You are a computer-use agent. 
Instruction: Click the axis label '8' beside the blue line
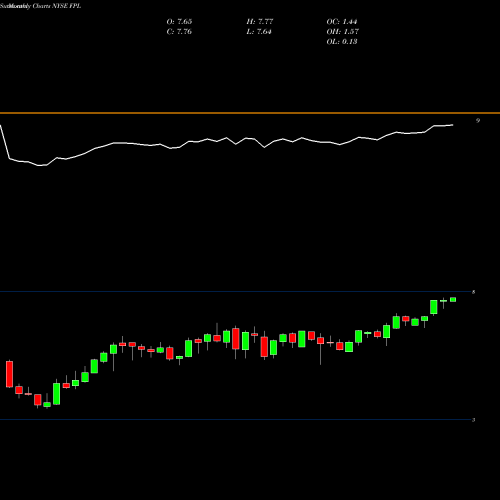click(473, 292)
